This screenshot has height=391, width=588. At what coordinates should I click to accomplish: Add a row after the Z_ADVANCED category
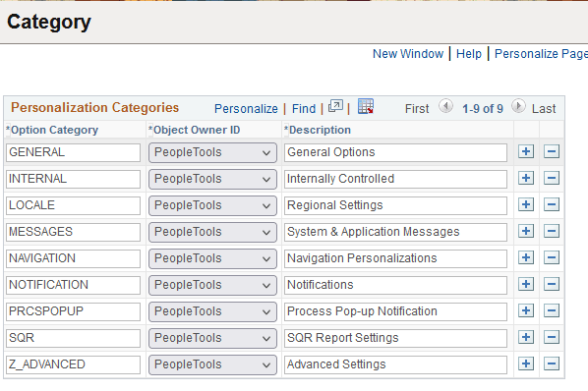526,363
